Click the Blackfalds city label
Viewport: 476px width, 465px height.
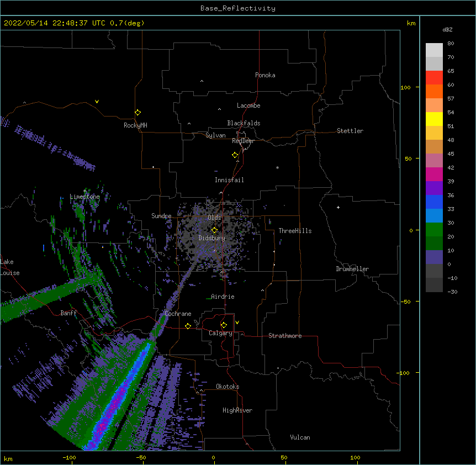(244, 123)
